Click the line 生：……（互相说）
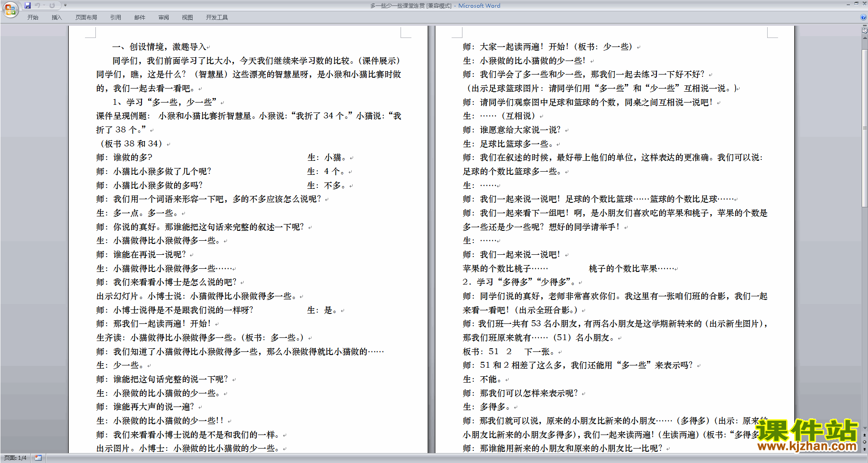This screenshot has height=463, width=868. pos(500,116)
